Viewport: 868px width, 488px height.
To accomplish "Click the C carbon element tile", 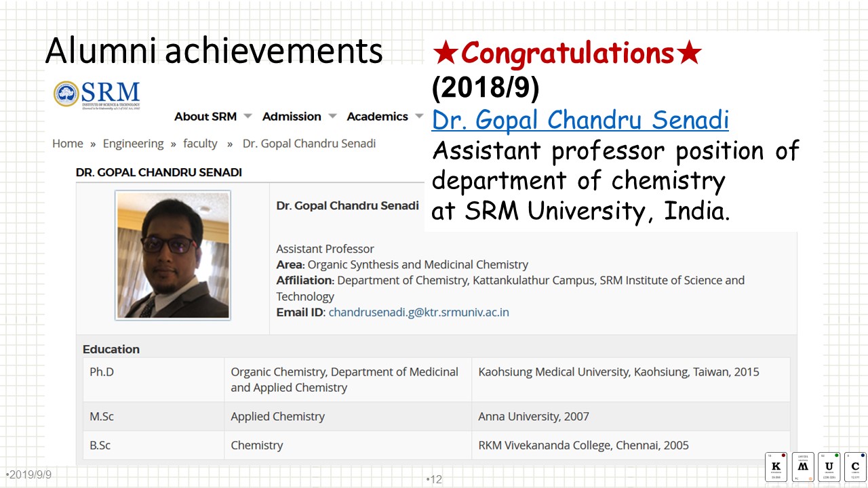I will click(856, 467).
